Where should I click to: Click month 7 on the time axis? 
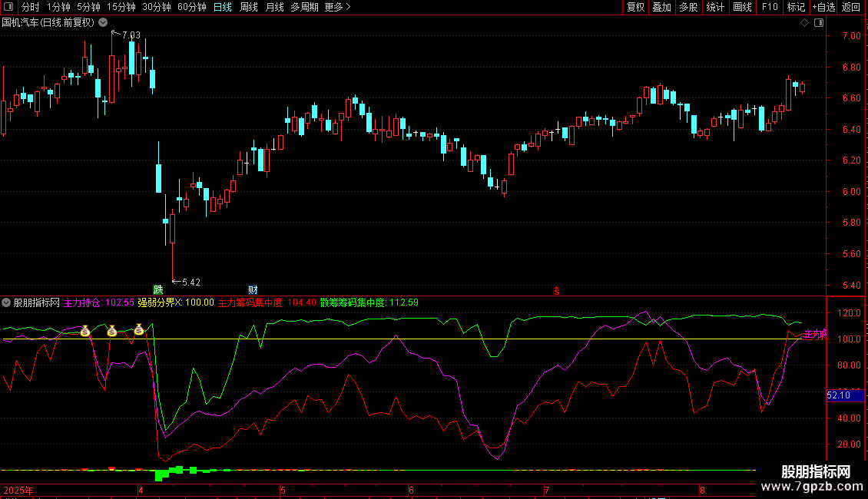pos(547,490)
